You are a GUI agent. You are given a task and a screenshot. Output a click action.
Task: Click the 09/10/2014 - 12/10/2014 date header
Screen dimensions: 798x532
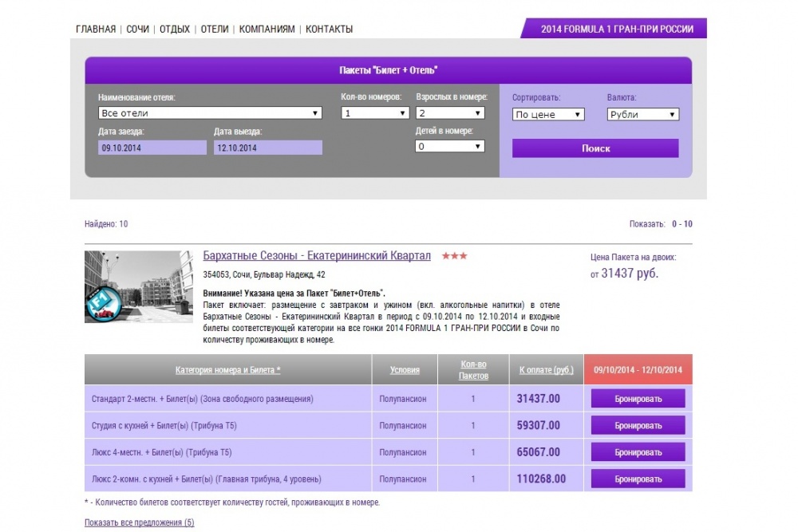coord(638,370)
